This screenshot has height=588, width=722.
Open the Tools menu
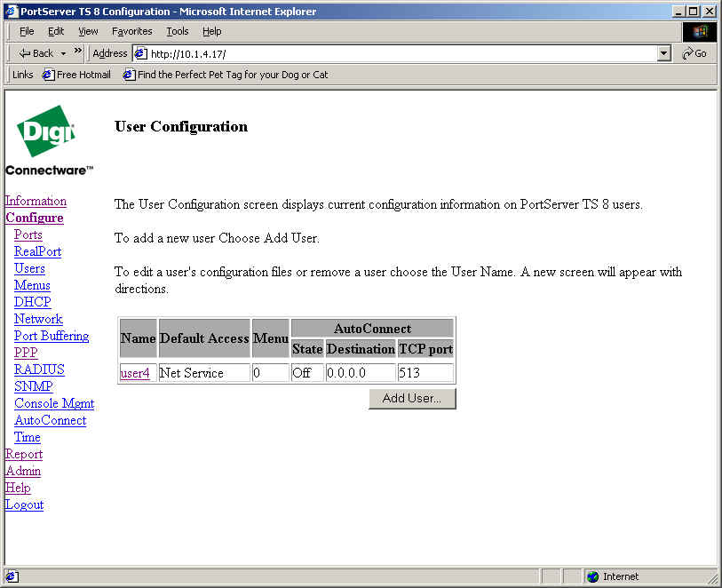178,31
